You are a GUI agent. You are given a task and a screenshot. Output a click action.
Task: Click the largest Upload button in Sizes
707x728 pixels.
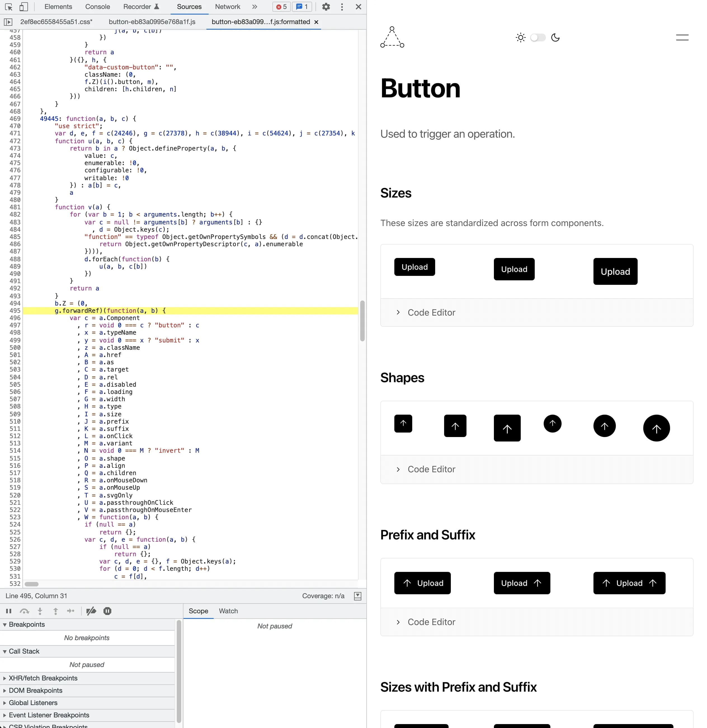(615, 271)
